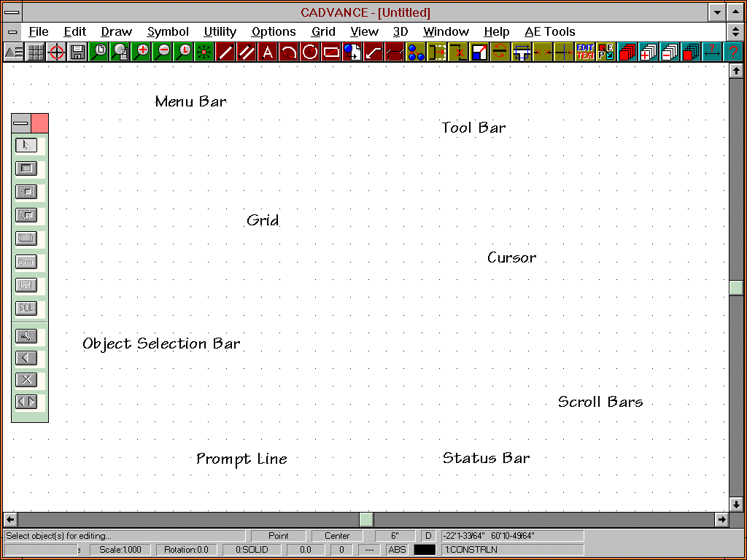The image size is (747, 560).
Task: Choose the rectangle drawing tool
Action: coord(331,52)
